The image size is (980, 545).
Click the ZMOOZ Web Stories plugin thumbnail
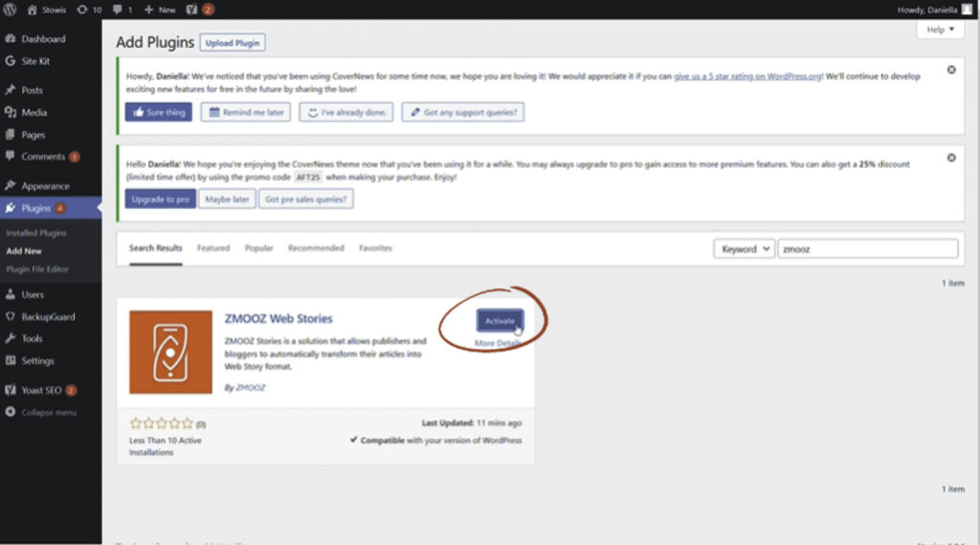coord(170,352)
